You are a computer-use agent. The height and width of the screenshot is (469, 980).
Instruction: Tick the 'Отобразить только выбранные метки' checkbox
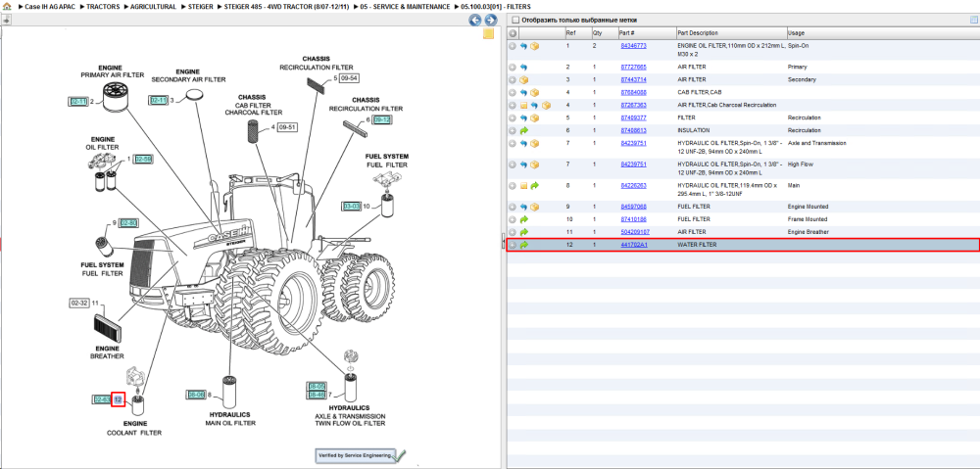pos(515,20)
